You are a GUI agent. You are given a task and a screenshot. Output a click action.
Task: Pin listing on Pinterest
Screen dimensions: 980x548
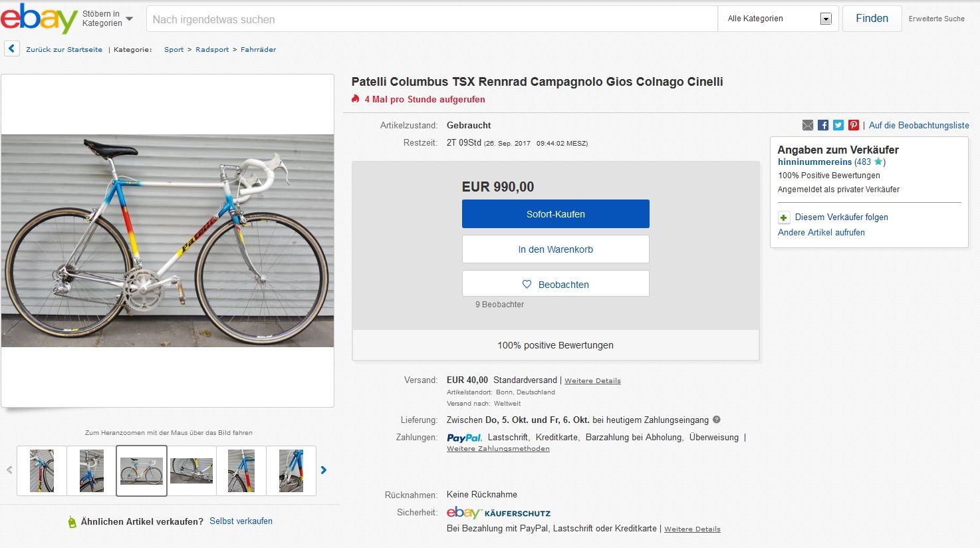point(854,125)
